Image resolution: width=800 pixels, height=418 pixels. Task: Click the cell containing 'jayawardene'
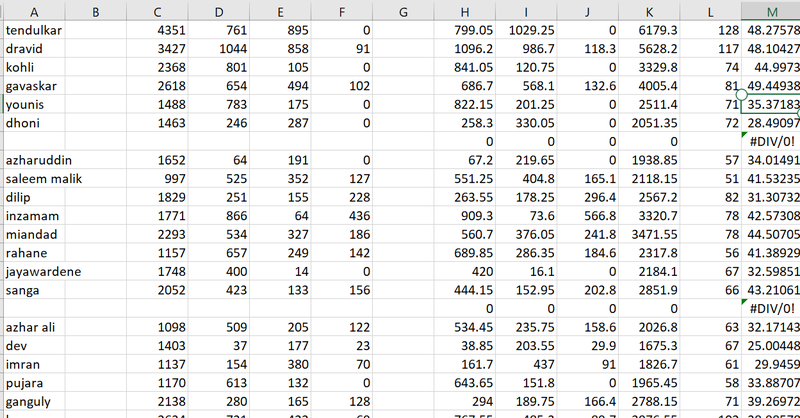(34, 272)
